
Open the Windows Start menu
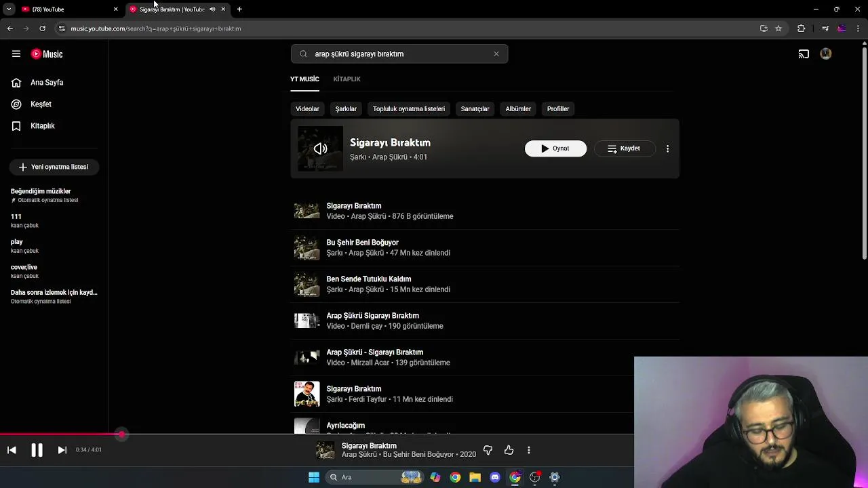[314, 477]
